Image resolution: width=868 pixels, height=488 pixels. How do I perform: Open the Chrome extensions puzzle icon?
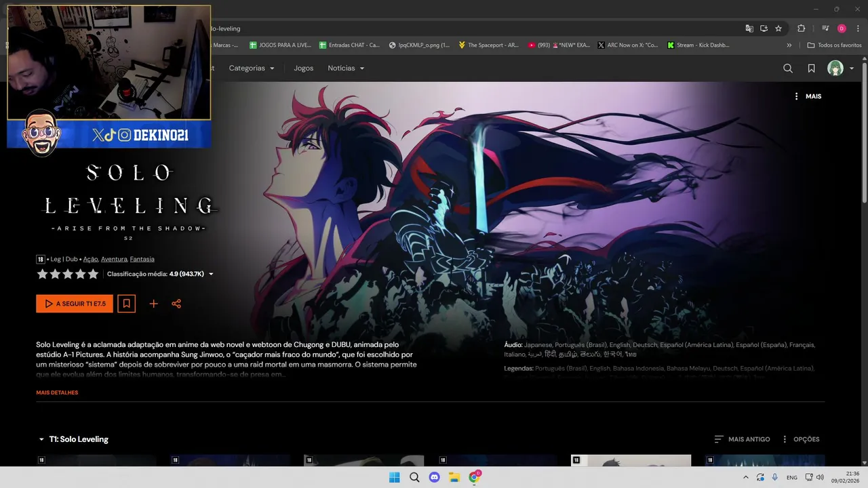(801, 28)
